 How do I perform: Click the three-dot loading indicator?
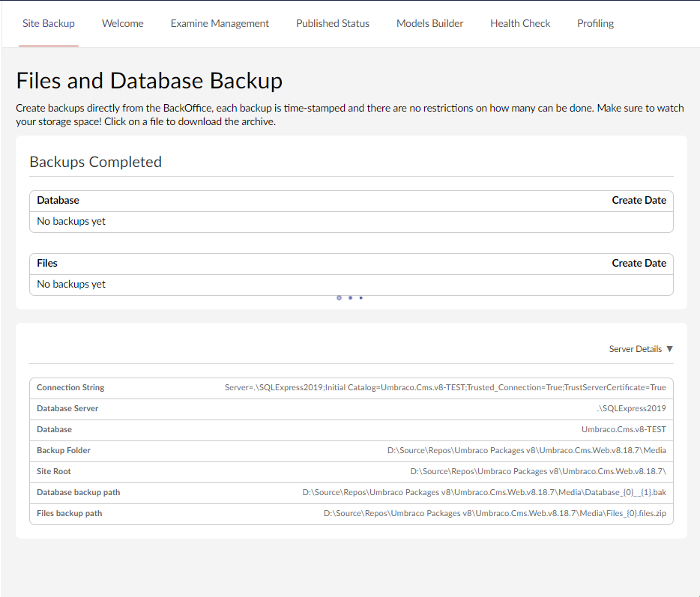(350, 298)
